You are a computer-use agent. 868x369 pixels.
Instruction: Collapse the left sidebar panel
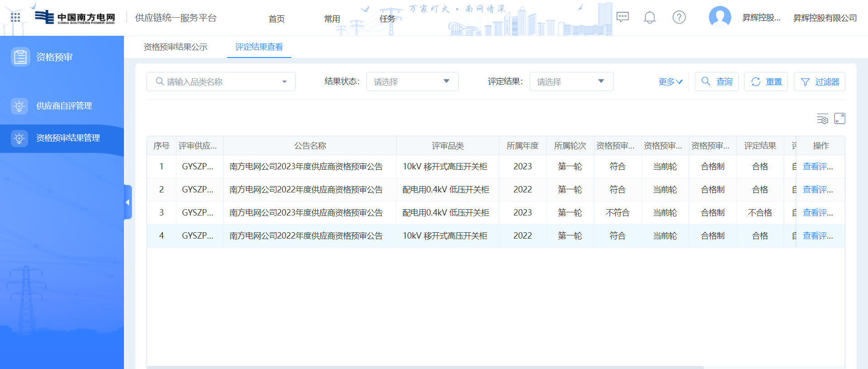(x=128, y=202)
